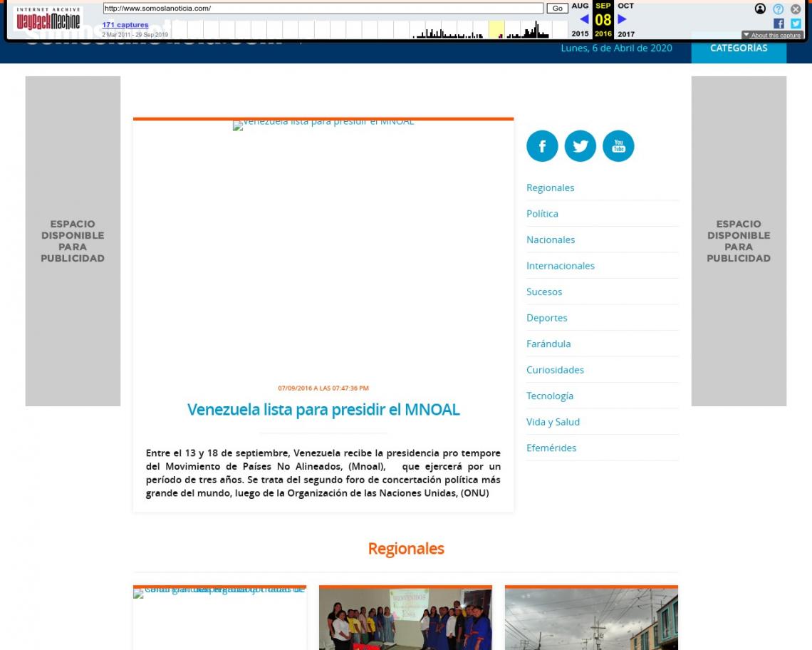Open the site's YouTube channel icon
Screen dimensions: 812x650
coord(618,145)
